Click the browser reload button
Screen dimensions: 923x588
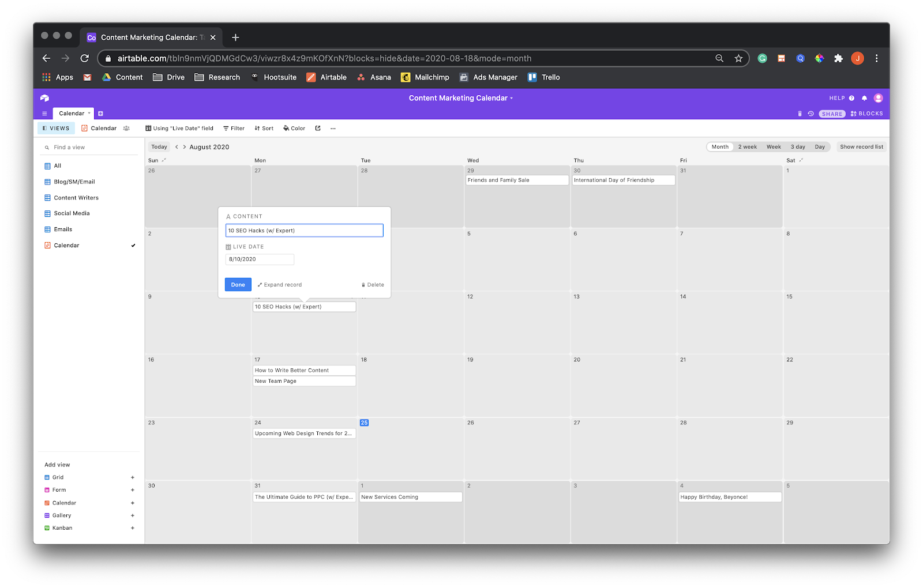pos(85,58)
